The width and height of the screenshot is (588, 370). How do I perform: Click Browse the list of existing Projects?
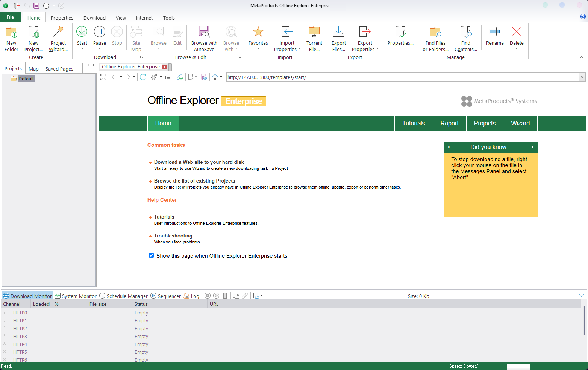click(x=195, y=181)
